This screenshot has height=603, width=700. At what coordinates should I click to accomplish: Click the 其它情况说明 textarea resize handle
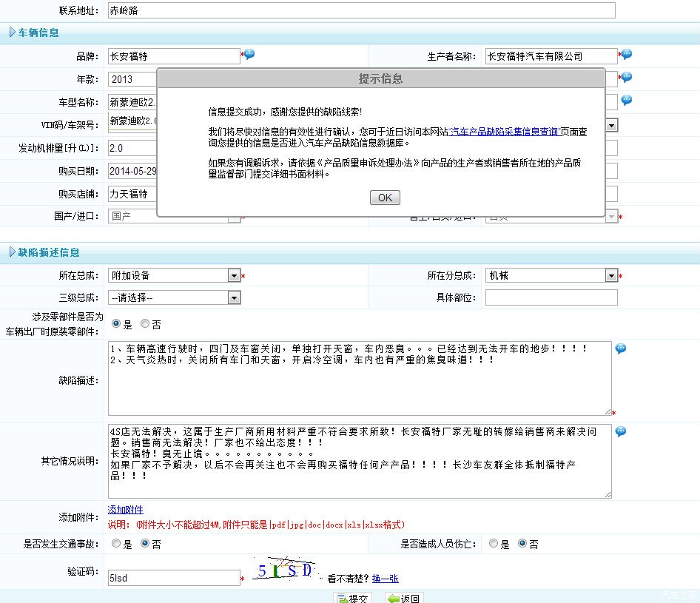point(608,494)
